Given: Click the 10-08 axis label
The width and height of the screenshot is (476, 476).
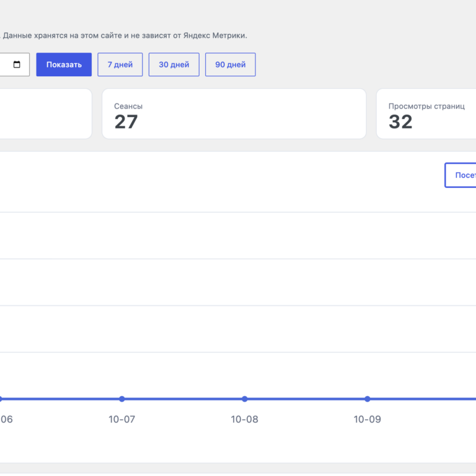Looking at the screenshot, I should (x=245, y=419).
